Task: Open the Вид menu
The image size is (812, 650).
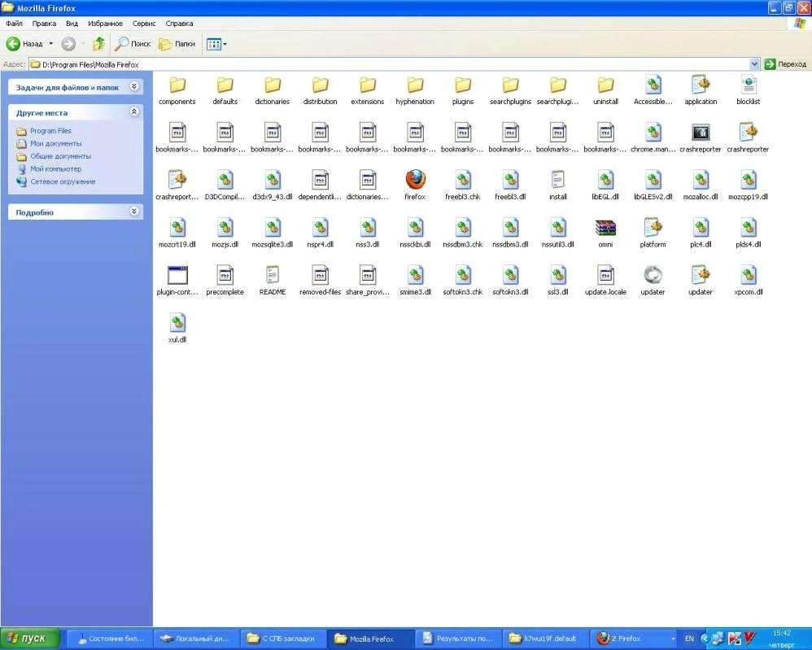Action: coord(72,24)
